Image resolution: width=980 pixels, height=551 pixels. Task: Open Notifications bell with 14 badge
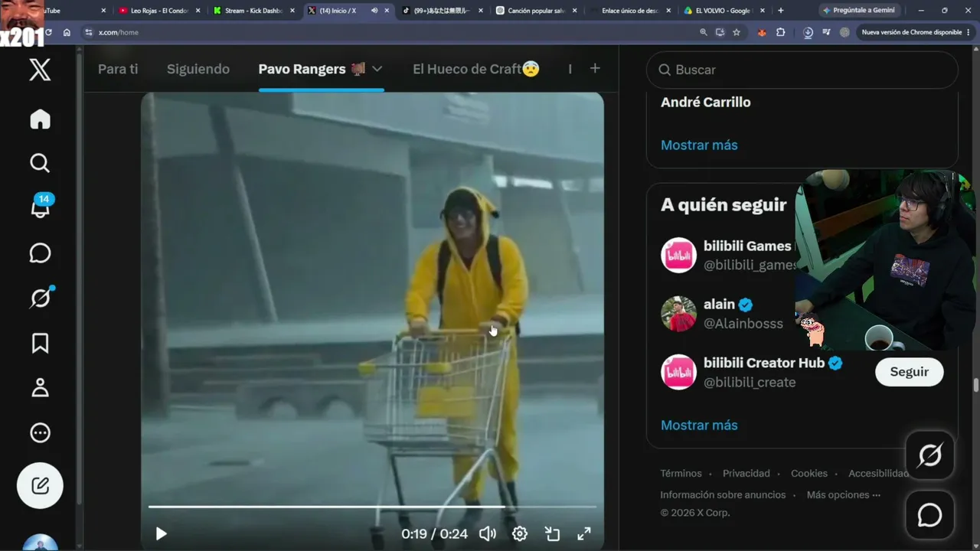pos(40,206)
